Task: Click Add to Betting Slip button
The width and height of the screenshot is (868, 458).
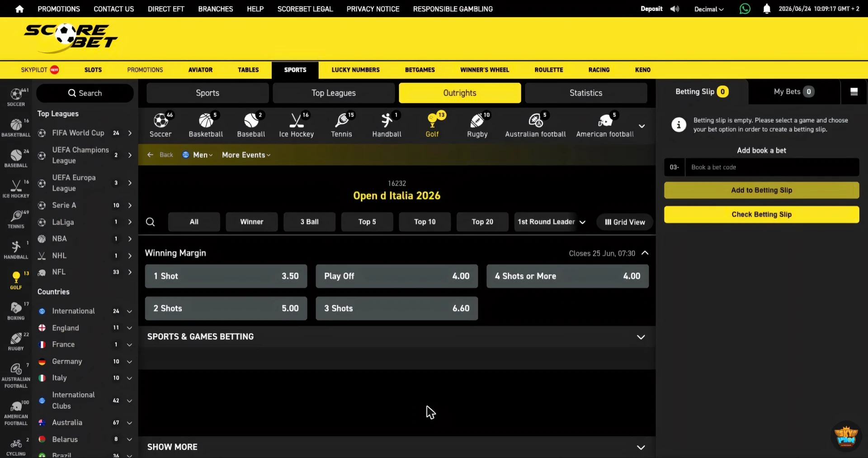Action: tap(761, 190)
